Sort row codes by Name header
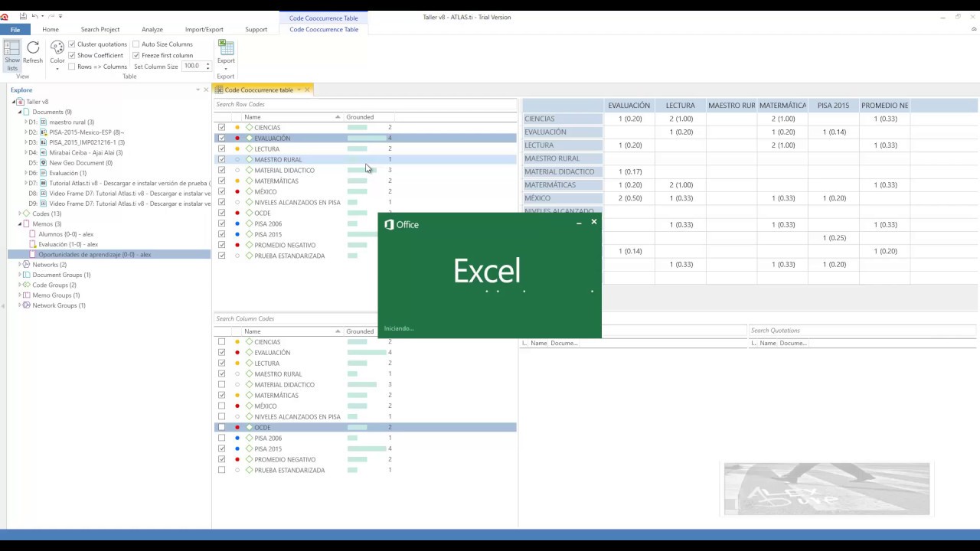 (292, 117)
